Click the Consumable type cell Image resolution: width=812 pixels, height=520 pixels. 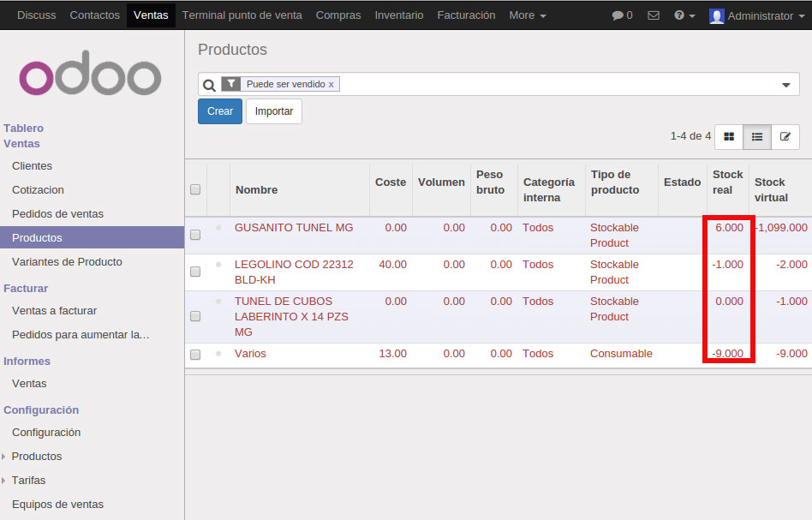click(x=621, y=353)
